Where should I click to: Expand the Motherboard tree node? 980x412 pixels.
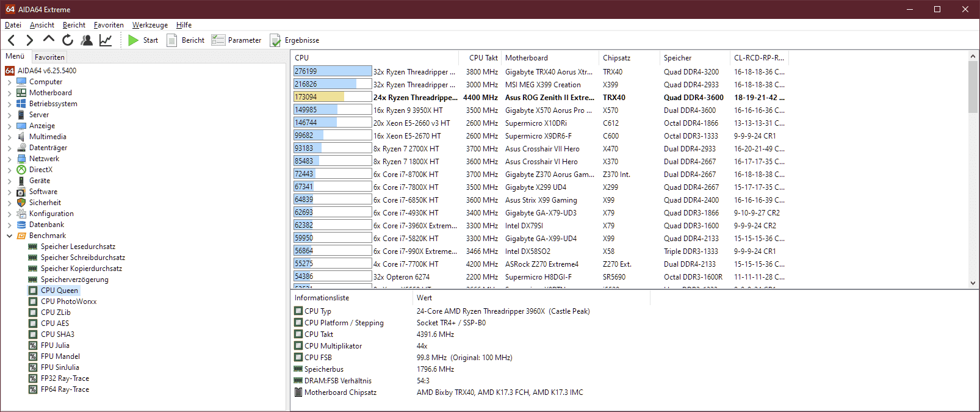coord(9,93)
